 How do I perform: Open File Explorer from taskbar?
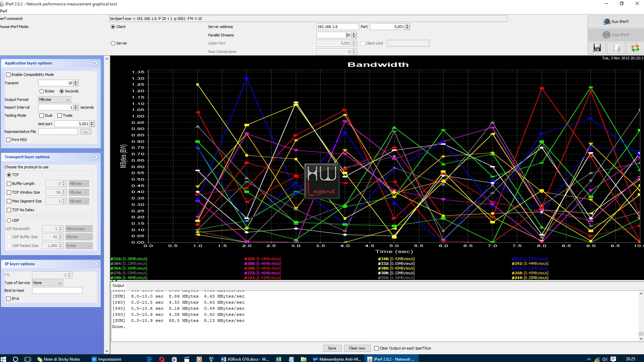(x=304, y=359)
